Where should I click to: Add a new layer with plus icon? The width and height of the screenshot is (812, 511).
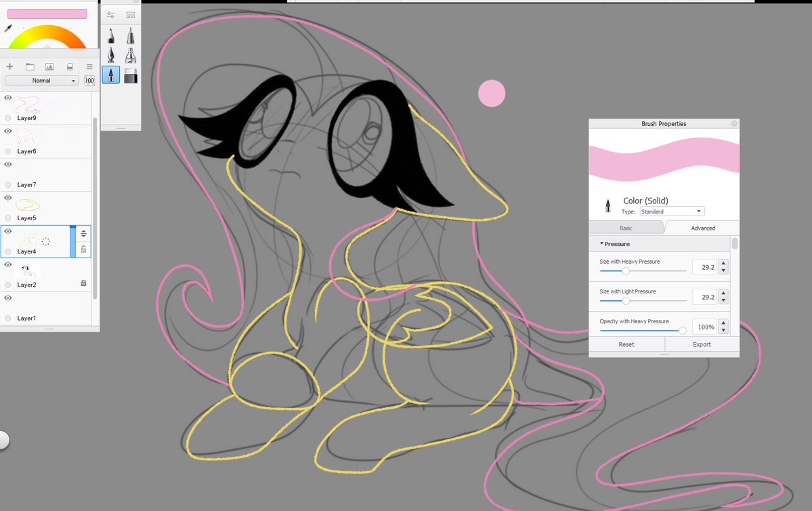click(9, 66)
